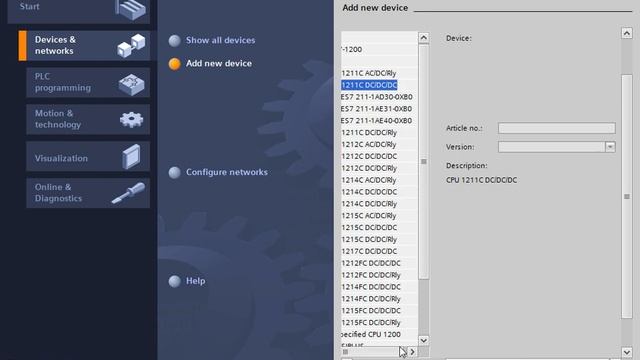Select CPU 1215C AC/DC/Rly in tree
This screenshot has width=640, height=360.
[x=369, y=215]
